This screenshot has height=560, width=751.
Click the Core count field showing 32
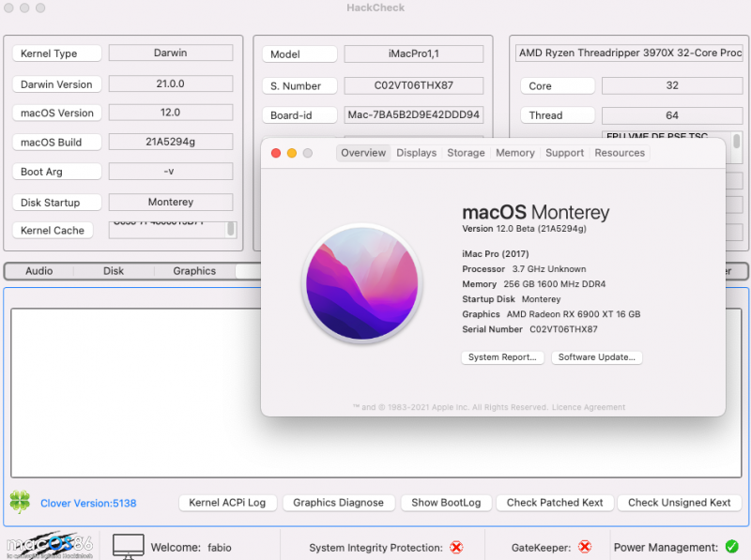point(672,85)
